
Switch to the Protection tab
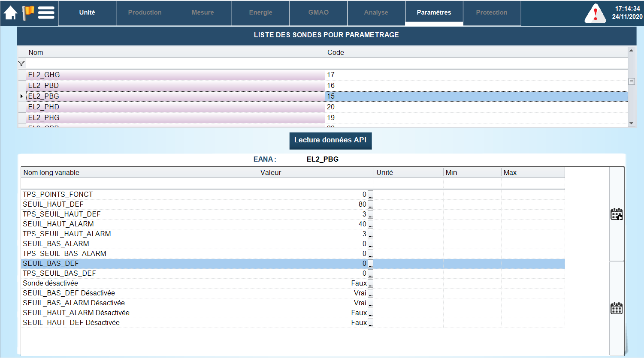[492, 13]
